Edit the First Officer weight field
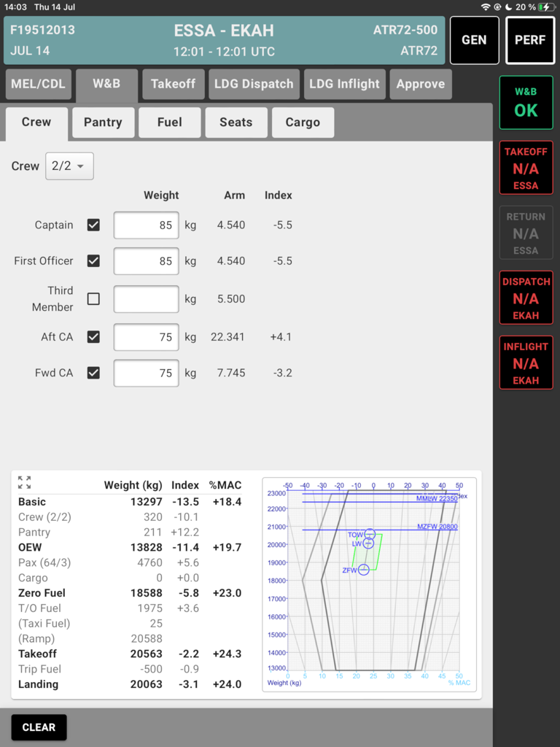This screenshot has height=747, width=560. click(146, 261)
